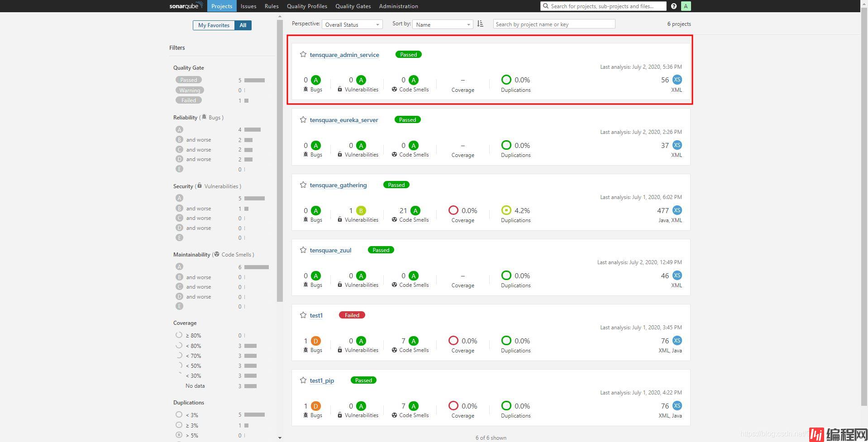The image size is (868, 442).
Task: Click the Bugs A rating of tensquare_eureka_server
Action: (x=316, y=145)
